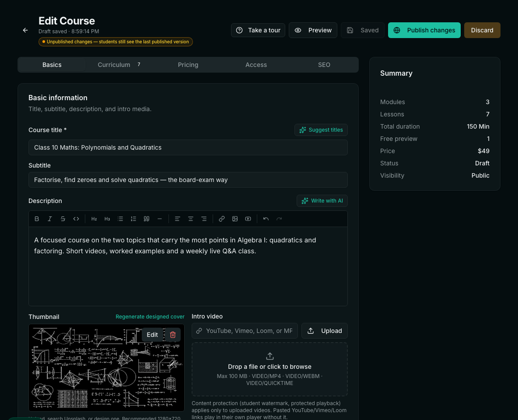
Task: Discard unpublished changes
Action: point(482,30)
